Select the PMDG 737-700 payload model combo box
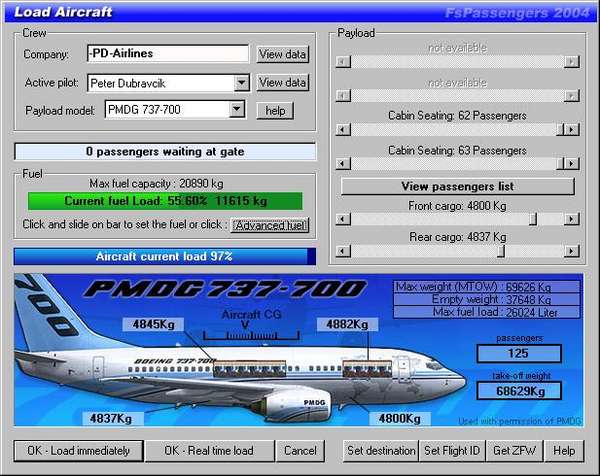 coord(175,110)
